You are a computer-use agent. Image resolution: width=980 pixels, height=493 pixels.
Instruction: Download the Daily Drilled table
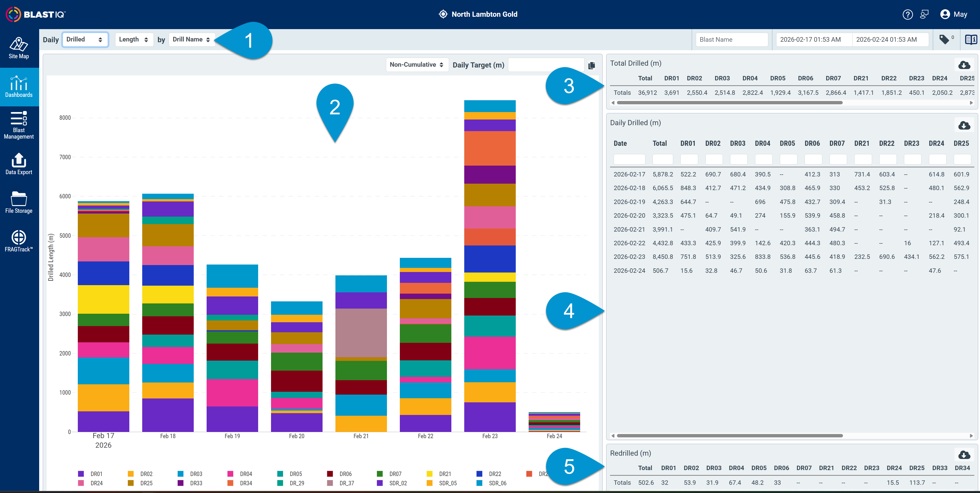pyautogui.click(x=964, y=125)
